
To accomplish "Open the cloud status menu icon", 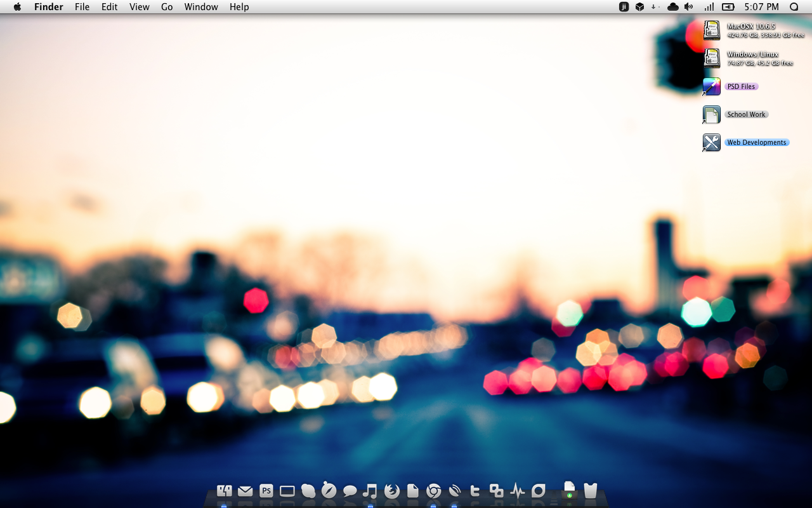I will [673, 7].
